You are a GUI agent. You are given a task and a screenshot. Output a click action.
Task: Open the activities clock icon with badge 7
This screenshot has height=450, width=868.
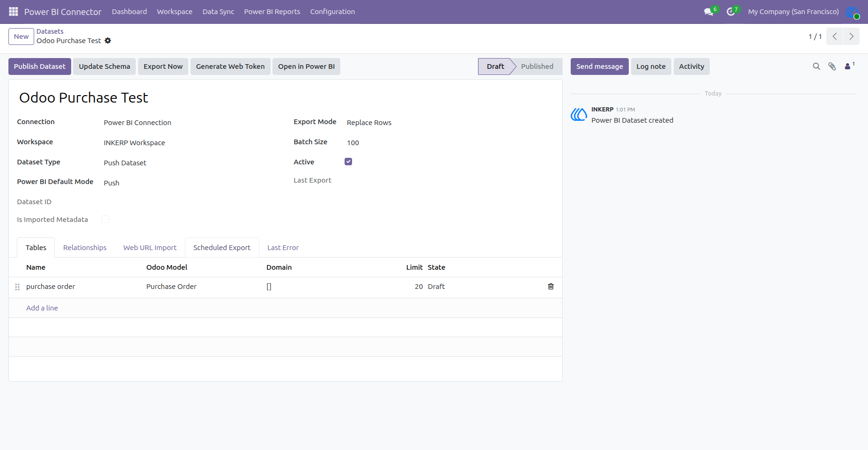tap(732, 11)
